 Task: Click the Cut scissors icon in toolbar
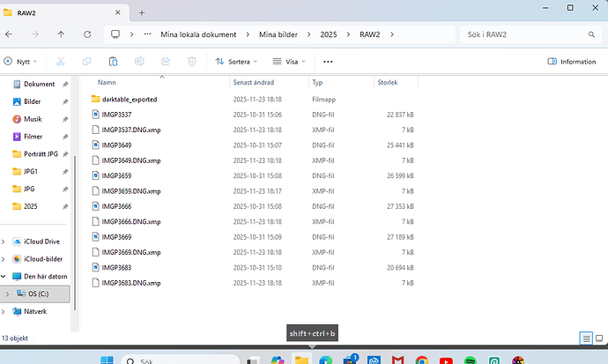[60, 62]
